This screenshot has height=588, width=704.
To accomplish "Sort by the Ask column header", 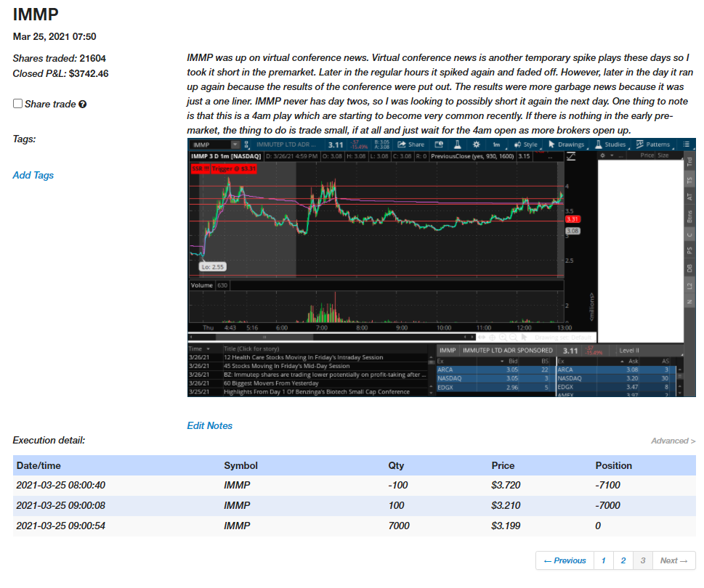I will point(633,361).
